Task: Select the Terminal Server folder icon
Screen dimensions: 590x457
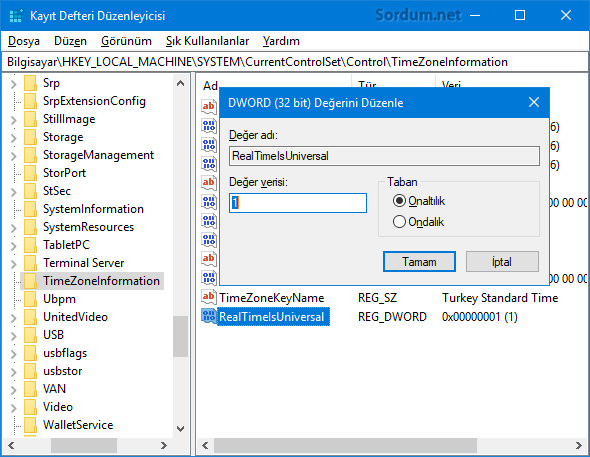Action: 30,263
